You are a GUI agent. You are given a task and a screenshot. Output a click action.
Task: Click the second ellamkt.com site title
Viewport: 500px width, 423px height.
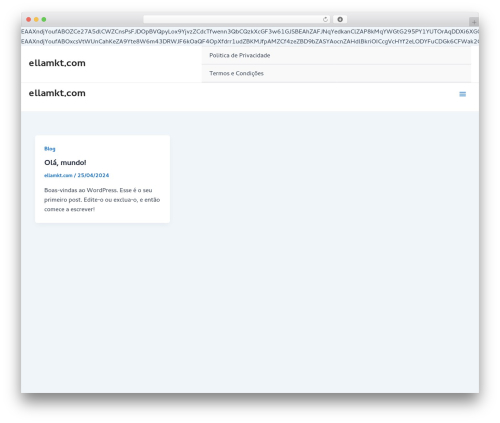click(x=57, y=93)
